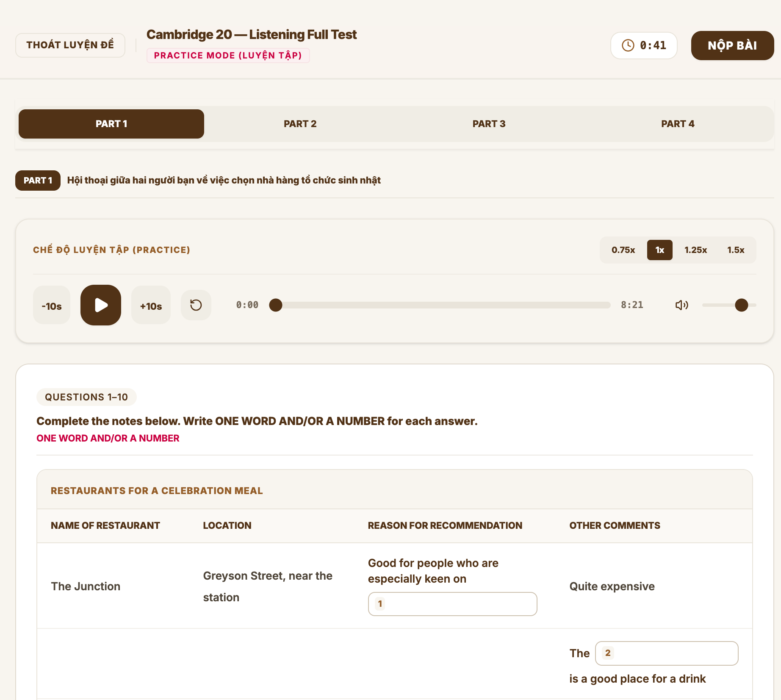Rewind audio with -10s button
Image resolution: width=781 pixels, height=700 pixels.
(52, 305)
